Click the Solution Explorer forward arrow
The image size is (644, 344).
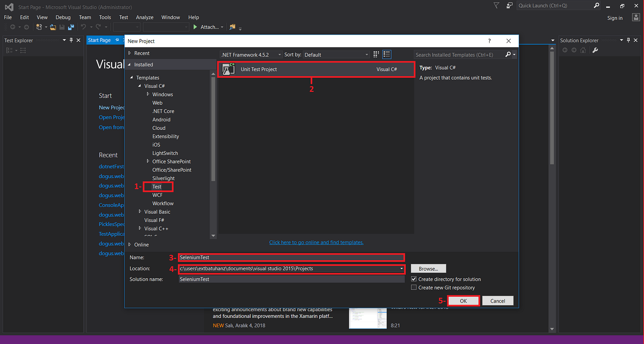(574, 50)
